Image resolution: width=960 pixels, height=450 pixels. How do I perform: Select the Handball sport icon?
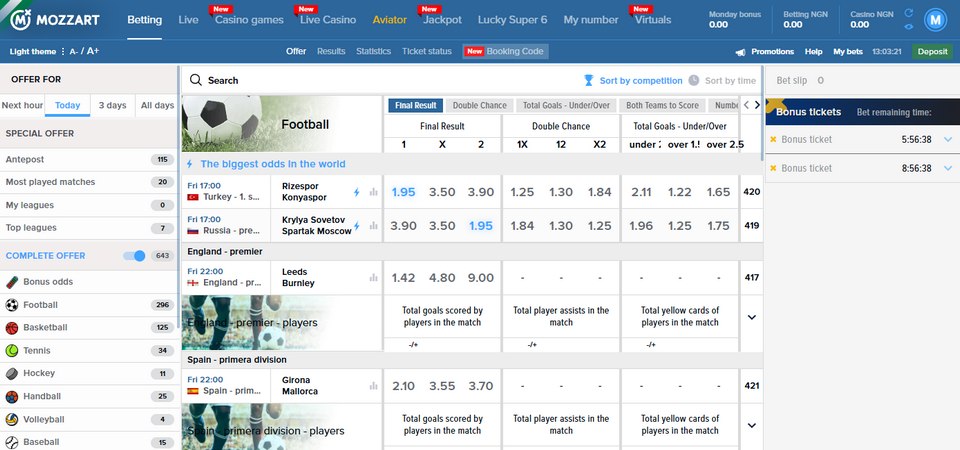point(12,396)
